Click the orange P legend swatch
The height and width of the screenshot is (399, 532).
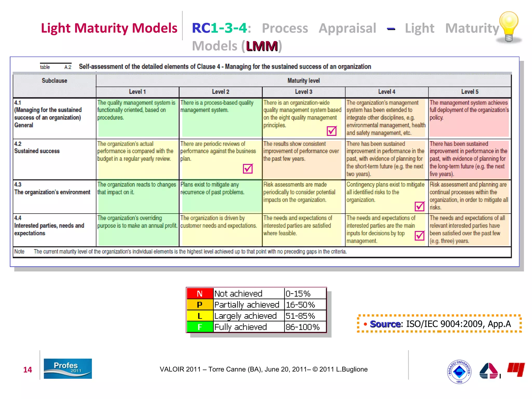tap(200, 305)
